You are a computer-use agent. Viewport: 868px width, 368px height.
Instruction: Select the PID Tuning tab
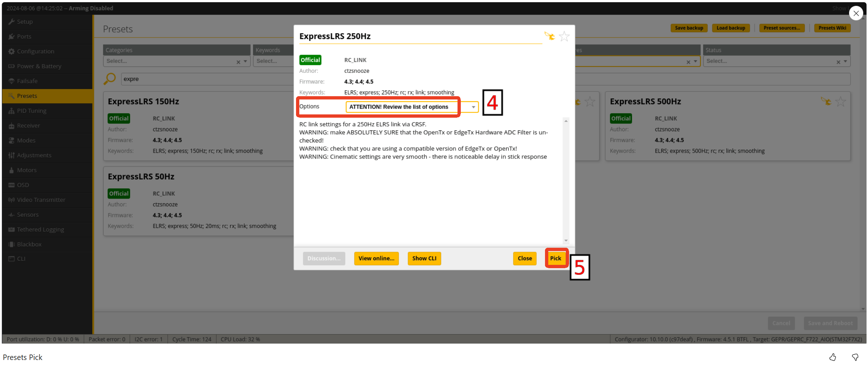click(x=47, y=111)
